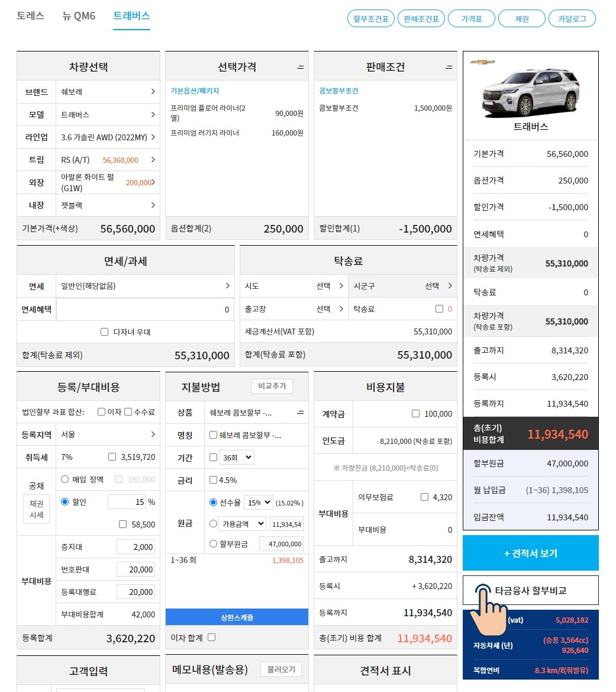This screenshot has height=692, width=616.
Task: Click the 트래버스 car thumbnail image
Action: [531, 93]
